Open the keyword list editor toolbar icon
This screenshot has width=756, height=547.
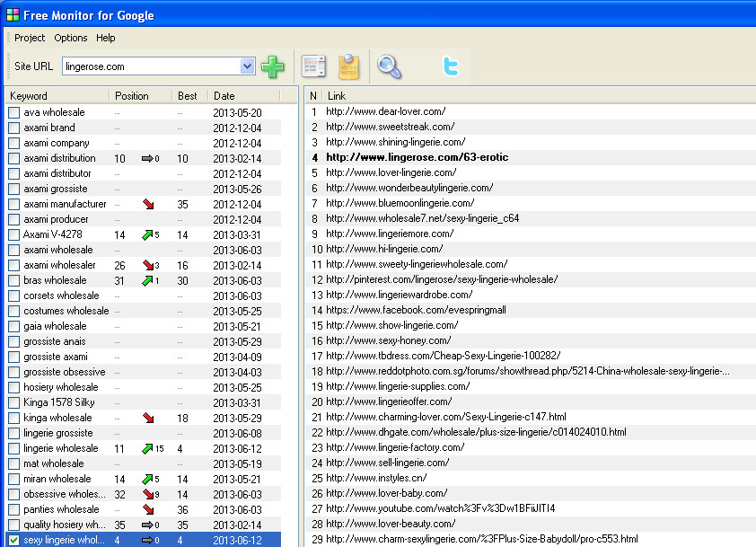313,66
